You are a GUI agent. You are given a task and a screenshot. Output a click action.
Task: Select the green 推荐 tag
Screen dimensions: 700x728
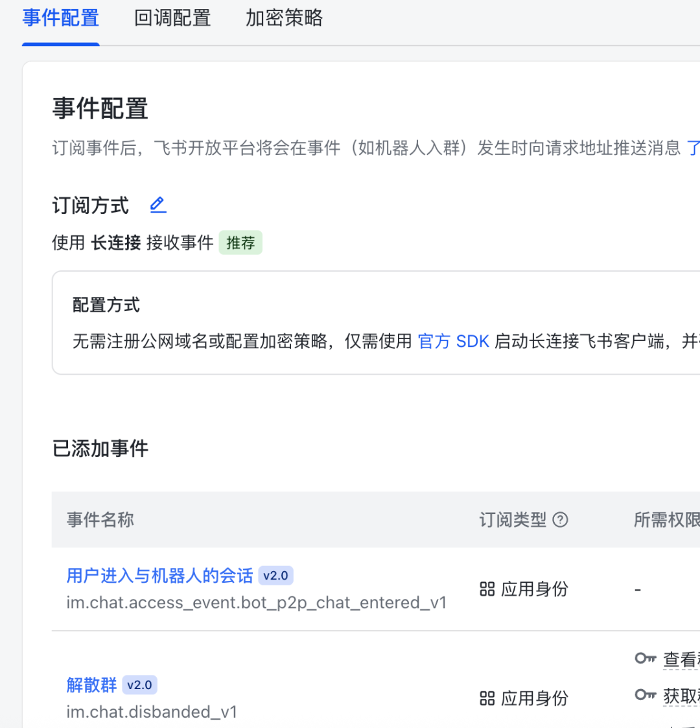pyautogui.click(x=240, y=243)
